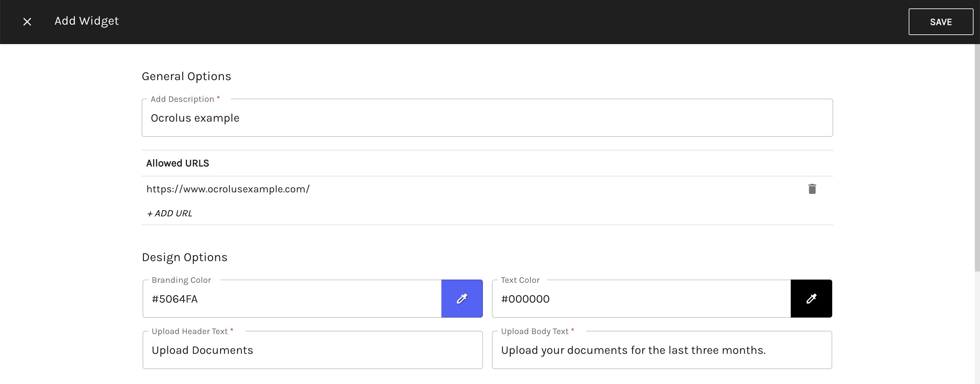This screenshot has width=980, height=384.
Task: Click the Add Description field label
Action: (x=182, y=99)
